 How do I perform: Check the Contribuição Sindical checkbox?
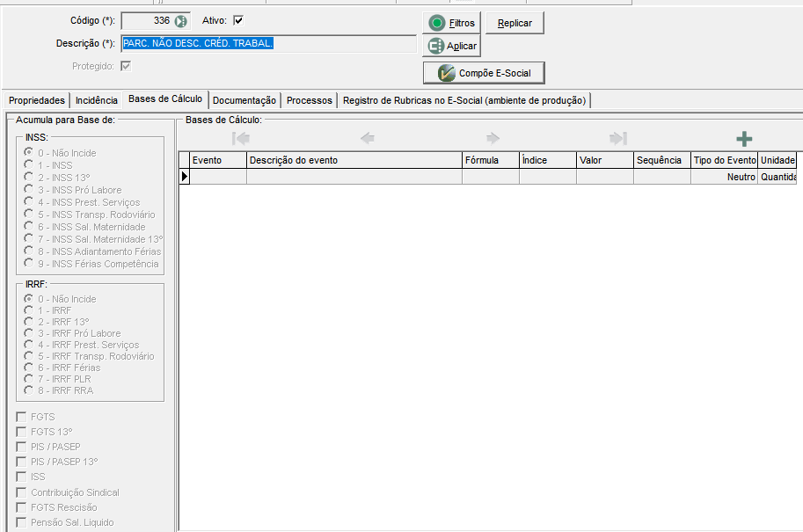click(x=21, y=492)
